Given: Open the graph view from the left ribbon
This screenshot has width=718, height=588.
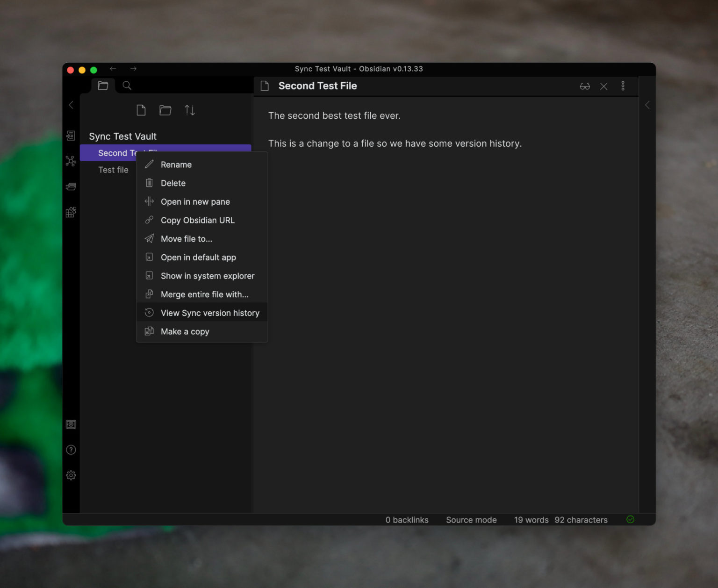Looking at the screenshot, I should point(71,161).
